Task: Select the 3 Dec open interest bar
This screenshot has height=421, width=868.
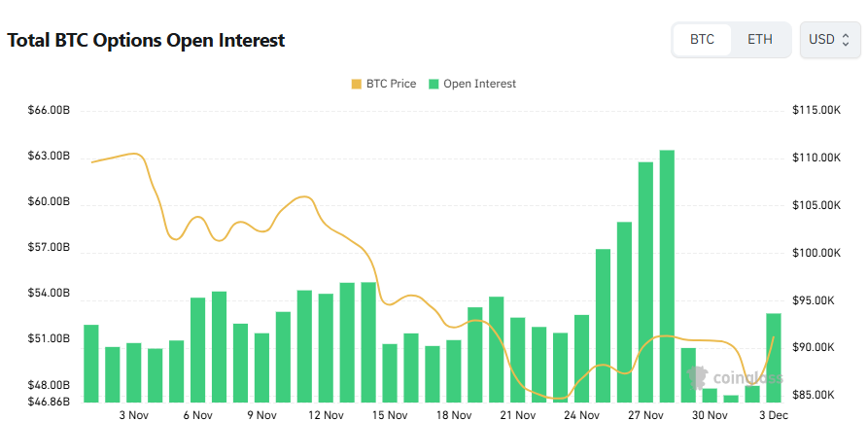Action: (x=774, y=357)
